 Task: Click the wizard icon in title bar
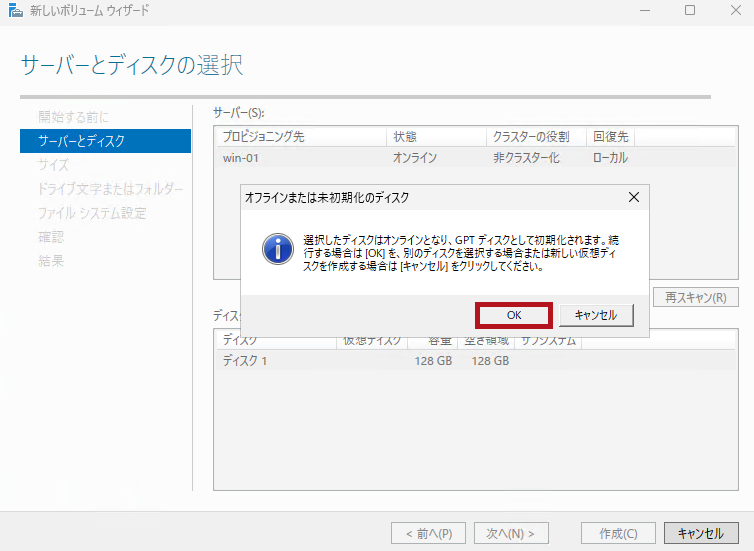(x=13, y=10)
